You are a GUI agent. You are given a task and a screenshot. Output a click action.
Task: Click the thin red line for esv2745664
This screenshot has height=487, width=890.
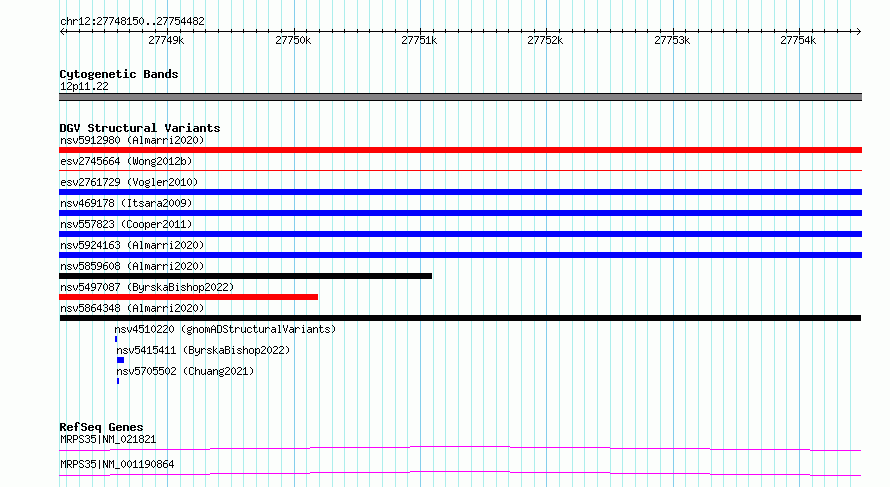click(460, 170)
